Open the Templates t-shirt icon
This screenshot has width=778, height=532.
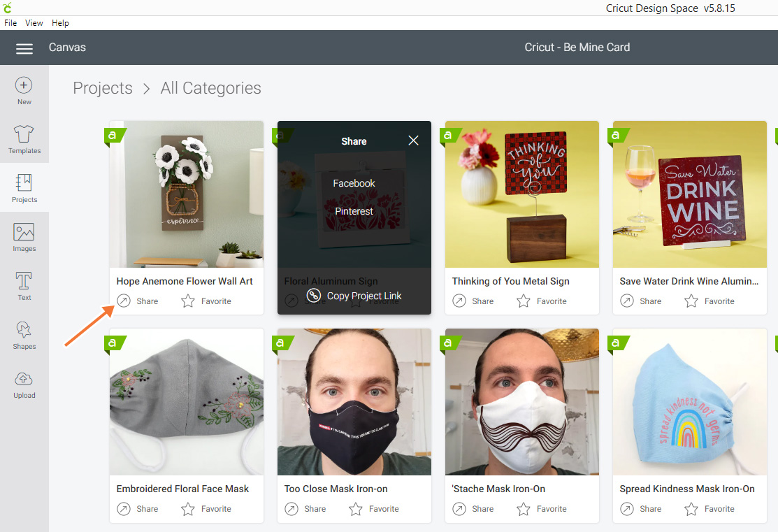[24, 134]
